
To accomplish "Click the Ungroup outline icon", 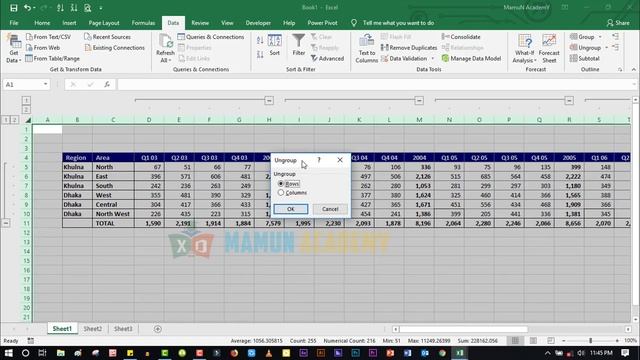I will coord(573,48).
